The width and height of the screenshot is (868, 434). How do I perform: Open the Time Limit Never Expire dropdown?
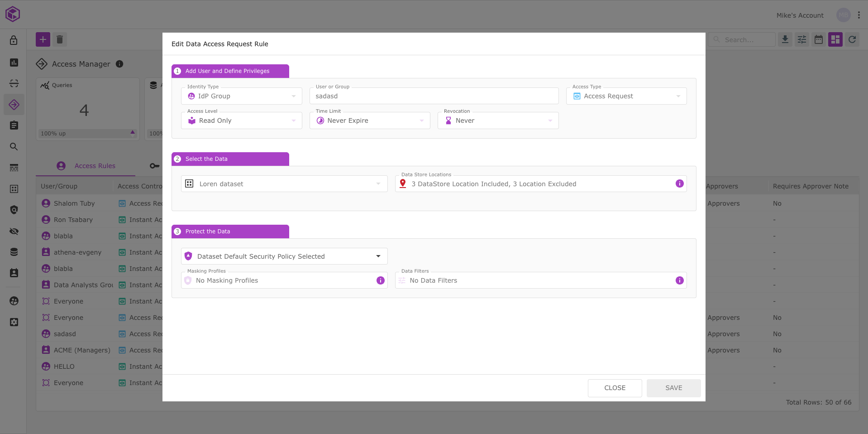tap(370, 121)
